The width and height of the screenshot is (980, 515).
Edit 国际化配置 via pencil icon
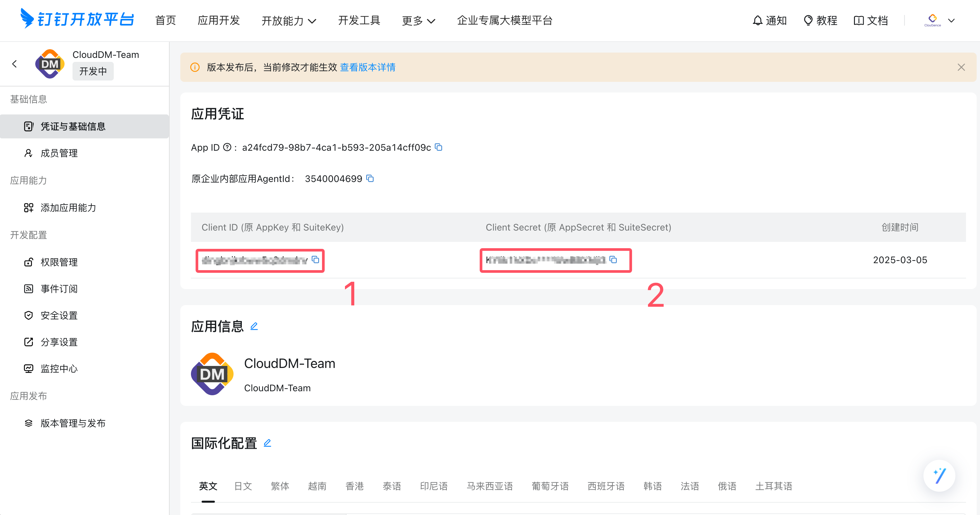tap(267, 443)
